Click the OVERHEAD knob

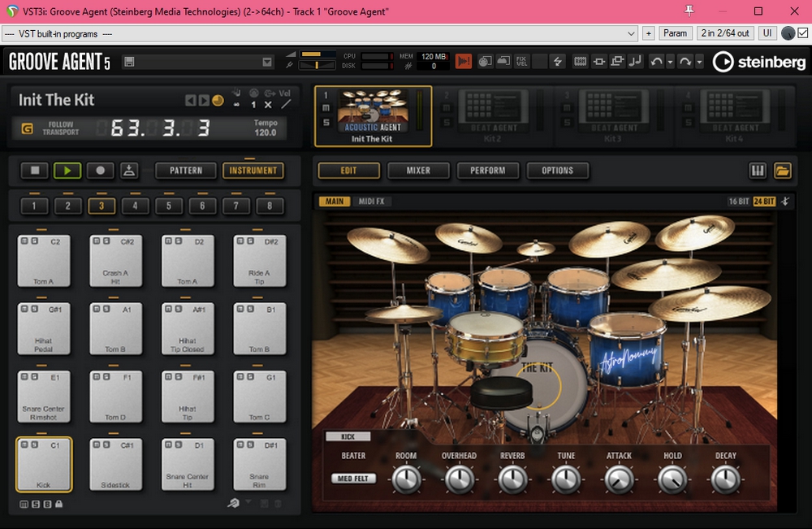(x=460, y=479)
